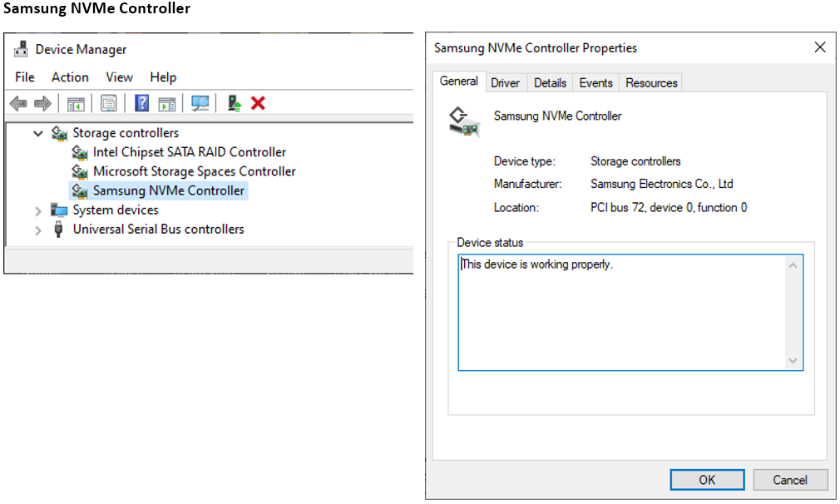Click the Back arrow in Device Manager toolbar

tap(19, 103)
